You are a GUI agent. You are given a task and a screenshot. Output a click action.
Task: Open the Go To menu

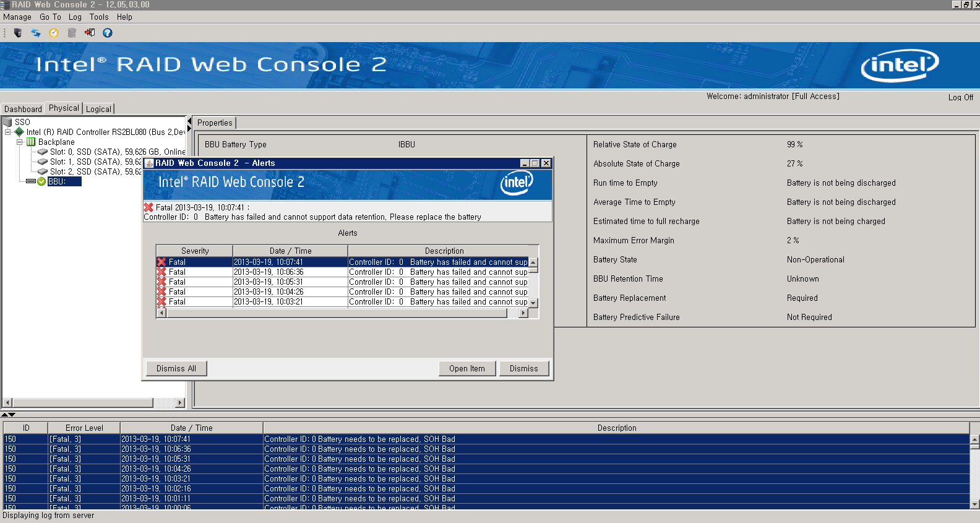[50, 17]
